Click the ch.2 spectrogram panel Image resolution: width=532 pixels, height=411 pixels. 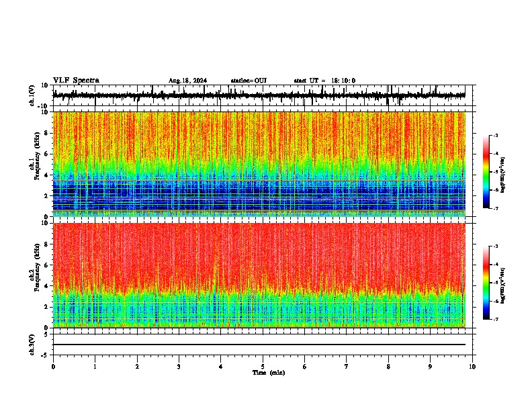pos(259,275)
